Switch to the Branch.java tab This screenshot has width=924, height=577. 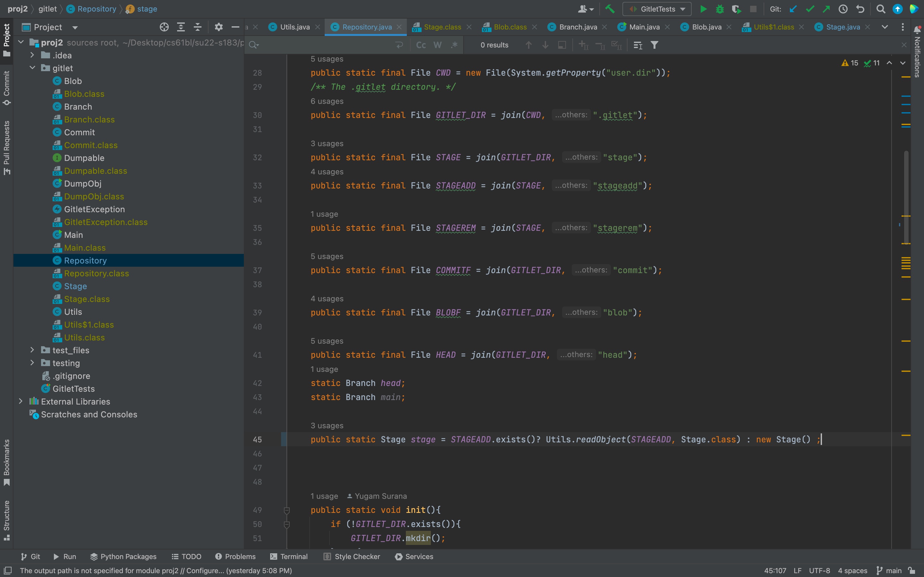click(x=578, y=27)
